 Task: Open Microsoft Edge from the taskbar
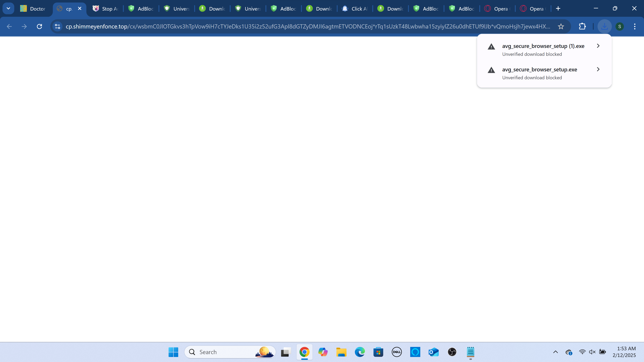coord(360,352)
